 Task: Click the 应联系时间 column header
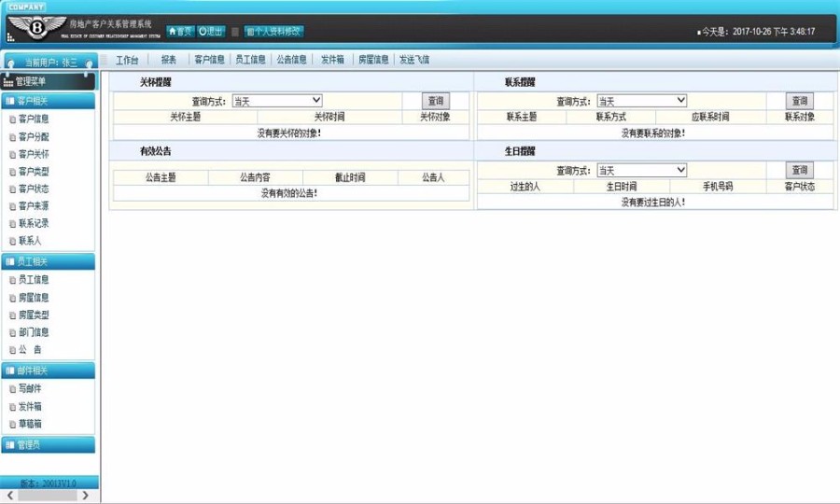click(710, 117)
